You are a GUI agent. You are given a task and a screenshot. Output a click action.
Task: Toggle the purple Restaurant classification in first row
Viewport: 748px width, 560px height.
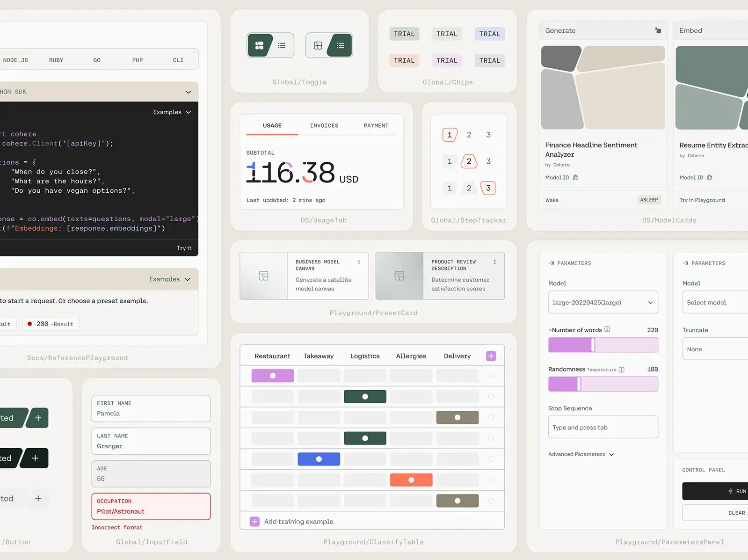point(273,376)
